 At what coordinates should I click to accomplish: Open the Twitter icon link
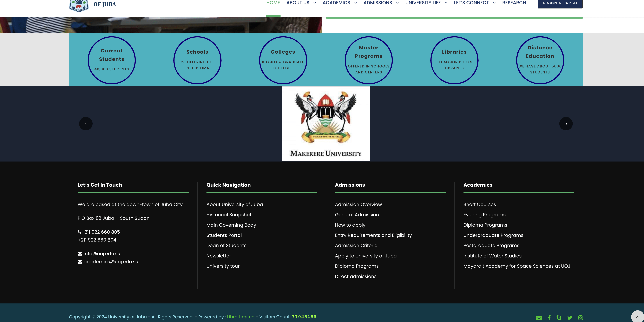[570, 318]
